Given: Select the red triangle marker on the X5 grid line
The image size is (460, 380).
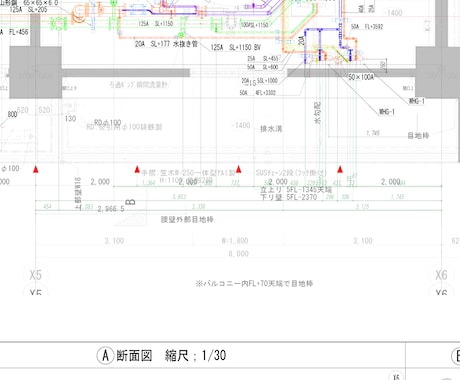Looking at the screenshot, I should (36, 169).
